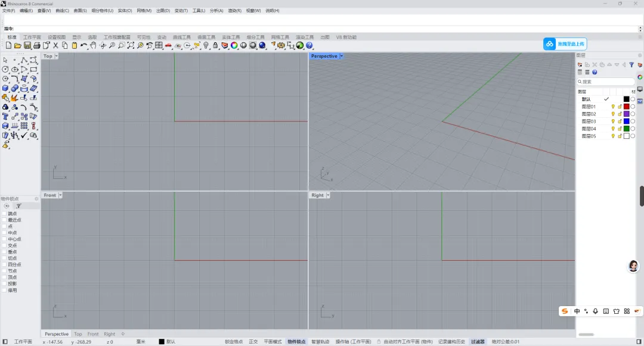Enable the 最近点 object snap checkbox

pos(5,220)
